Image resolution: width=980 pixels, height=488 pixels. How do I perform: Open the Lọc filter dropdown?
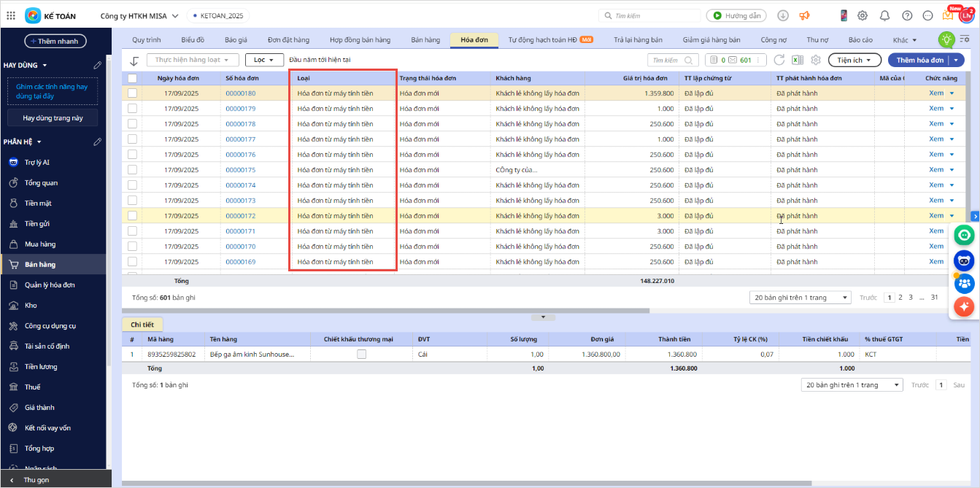[264, 60]
